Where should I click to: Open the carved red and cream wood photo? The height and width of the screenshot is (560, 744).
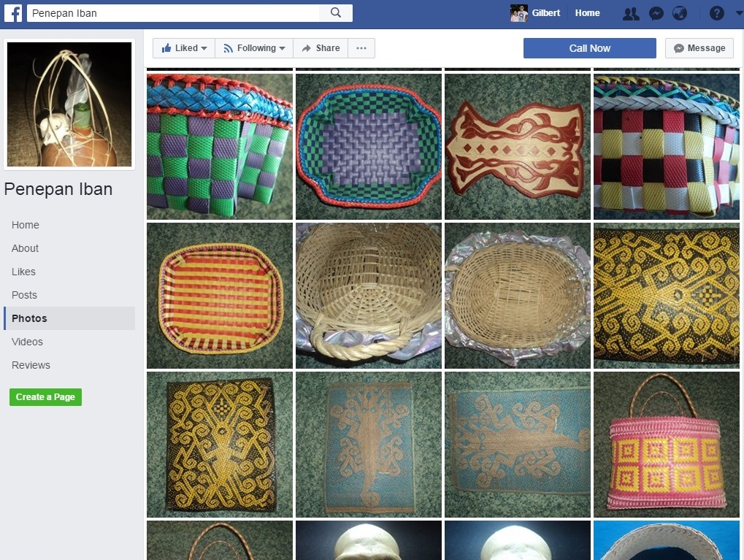[x=518, y=147]
